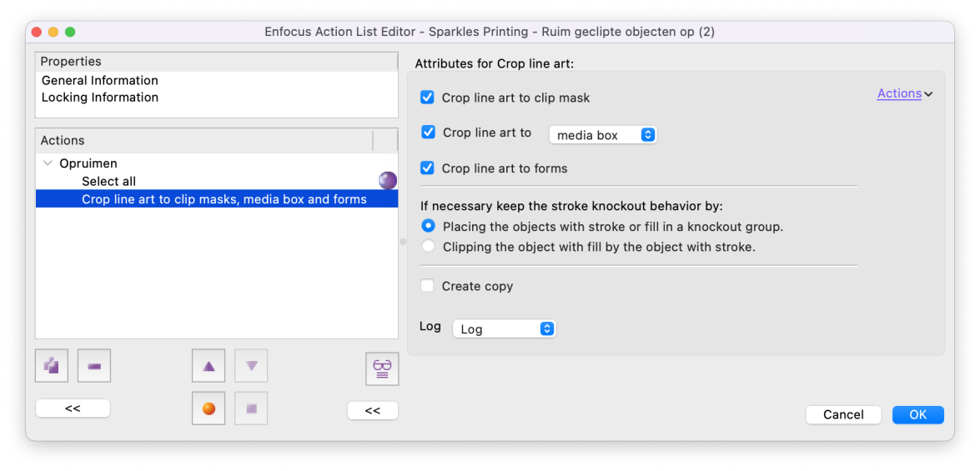
Task: Click the duplicate action icon button
Action: pyautogui.click(x=51, y=365)
